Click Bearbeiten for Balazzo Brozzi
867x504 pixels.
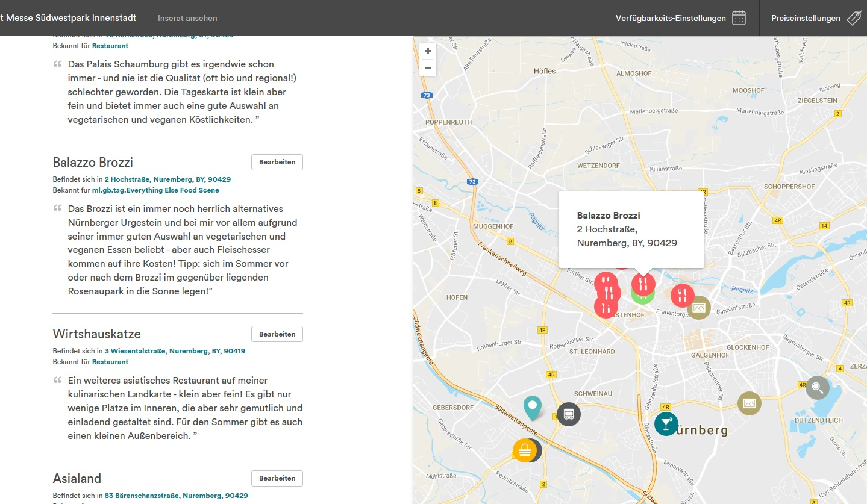tap(277, 162)
